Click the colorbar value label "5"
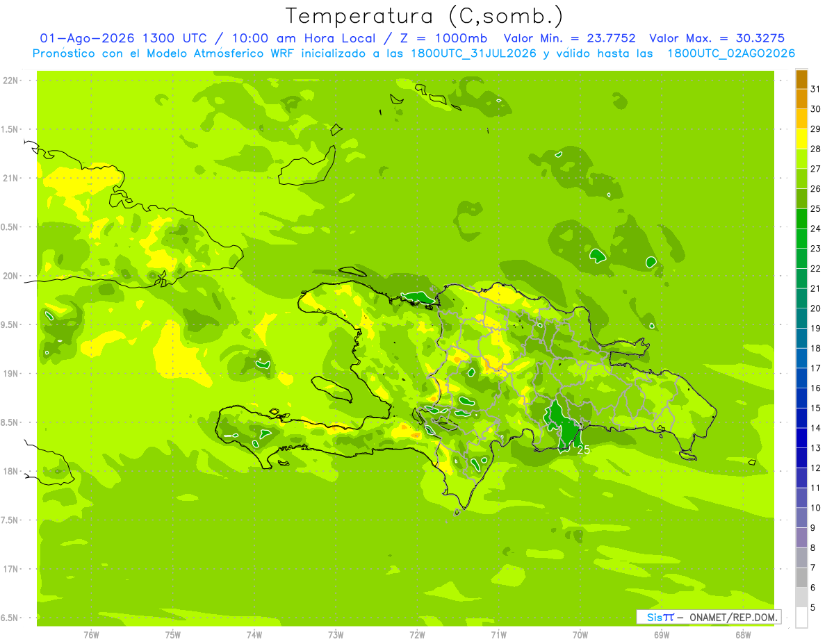Image resolution: width=834 pixels, height=644 pixels. point(813,608)
